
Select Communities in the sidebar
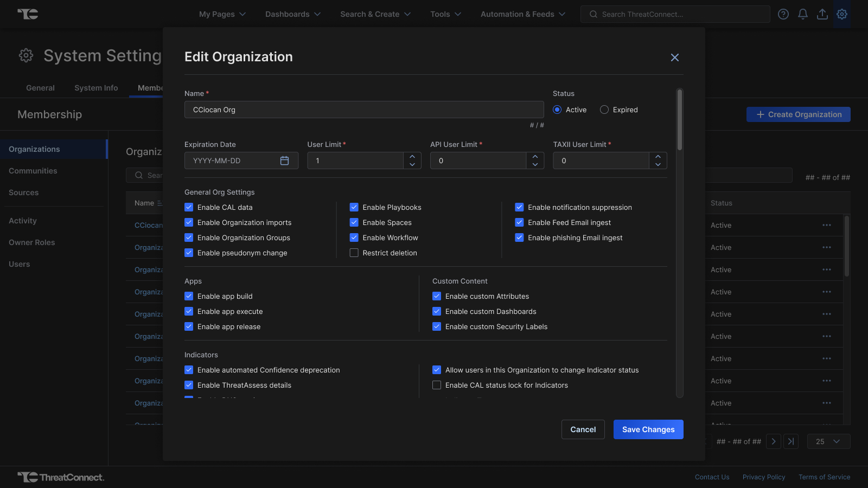click(x=33, y=171)
